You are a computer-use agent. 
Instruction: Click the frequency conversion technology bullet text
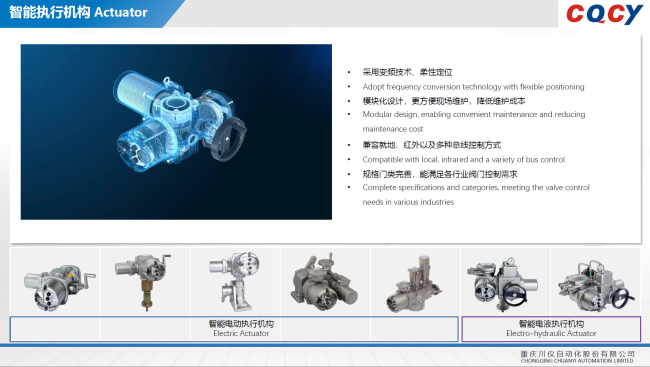473,87
